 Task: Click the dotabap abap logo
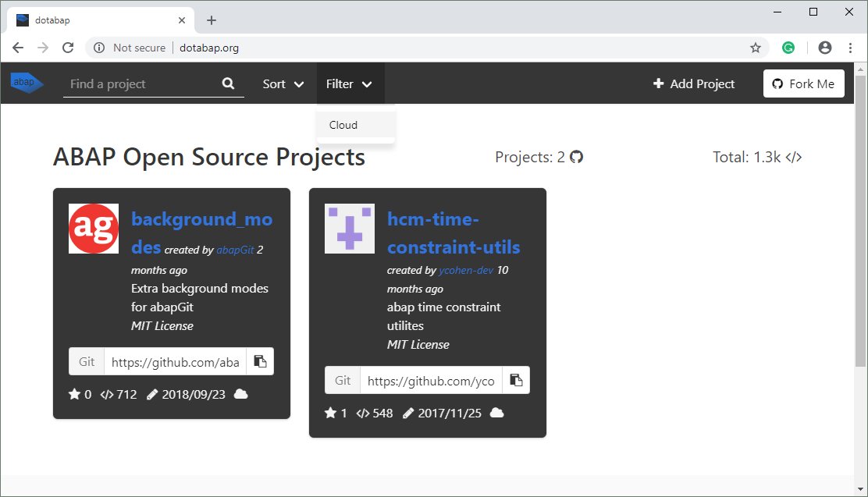tap(27, 83)
